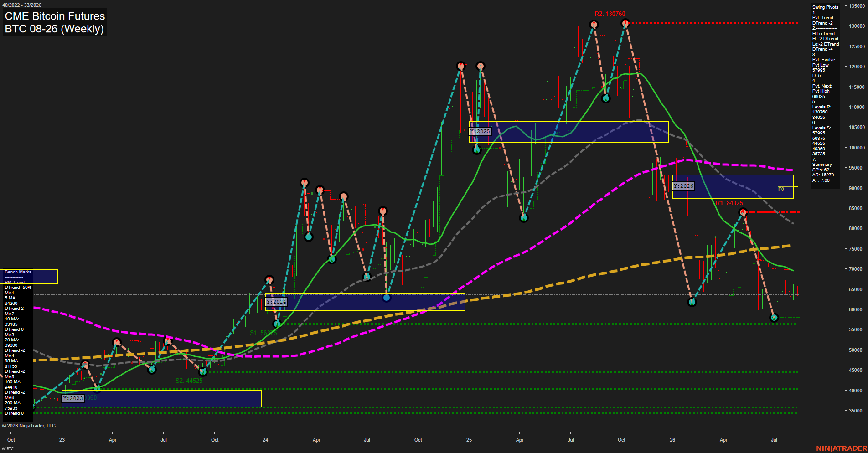Image resolution: width=868 pixels, height=453 pixels.
Task: Click the 23 year label on time axis
Action: (62, 440)
